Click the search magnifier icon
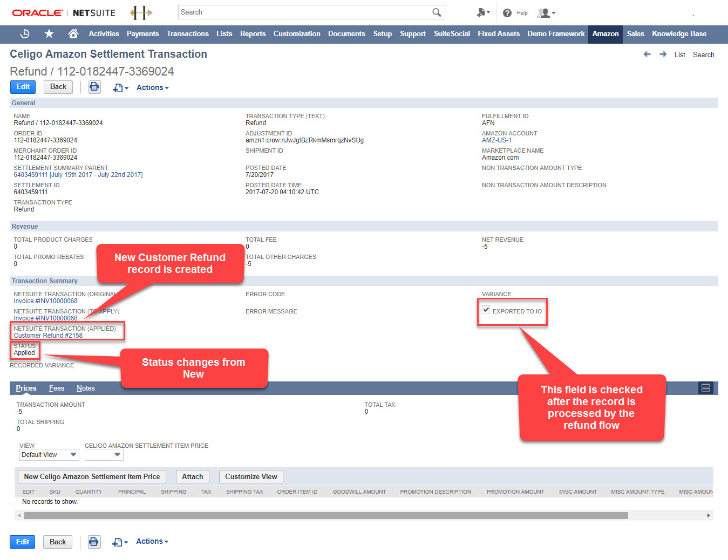Image resolution: width=728 pixels, height=560 pixels. pos(437,12)
